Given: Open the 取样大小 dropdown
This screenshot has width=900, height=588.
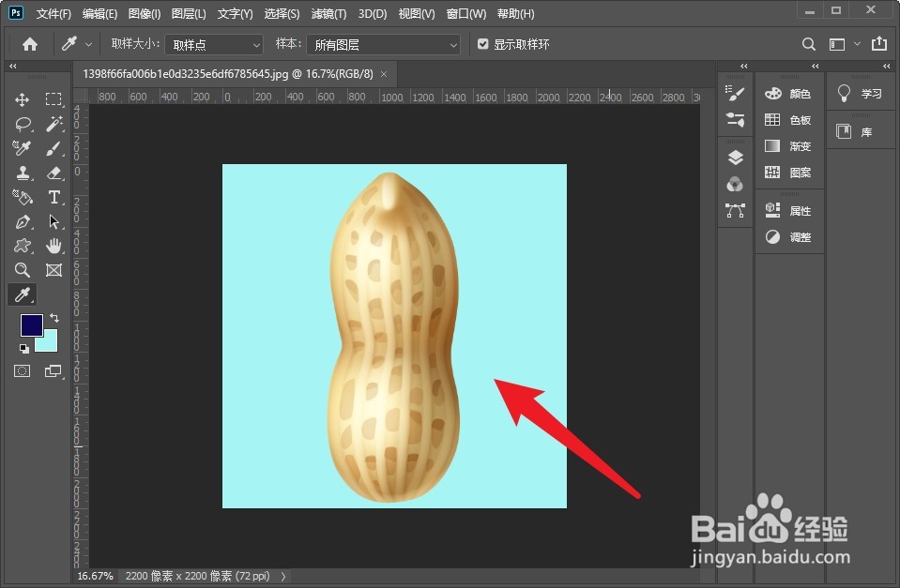Looking at the screenshot, I should point(213,43).
